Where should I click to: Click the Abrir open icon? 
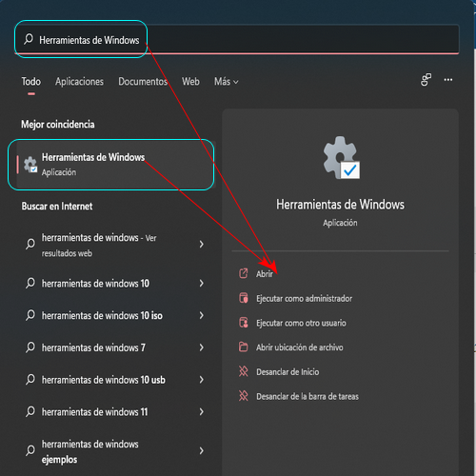click(x=244, y=273)
